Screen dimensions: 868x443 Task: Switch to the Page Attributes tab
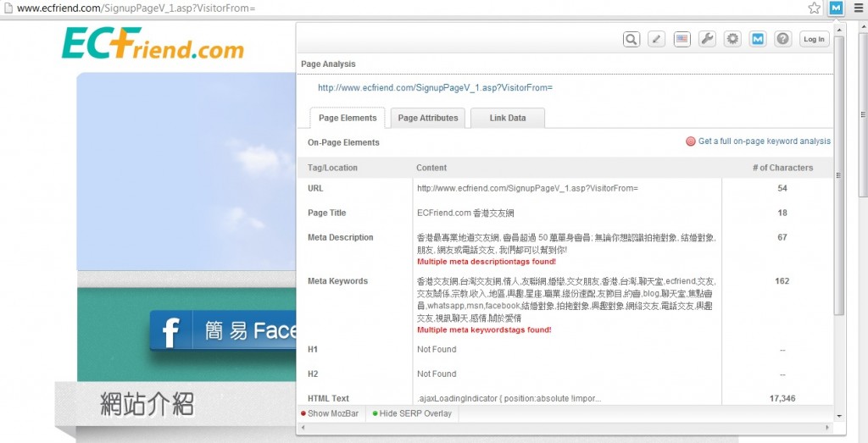427,118
